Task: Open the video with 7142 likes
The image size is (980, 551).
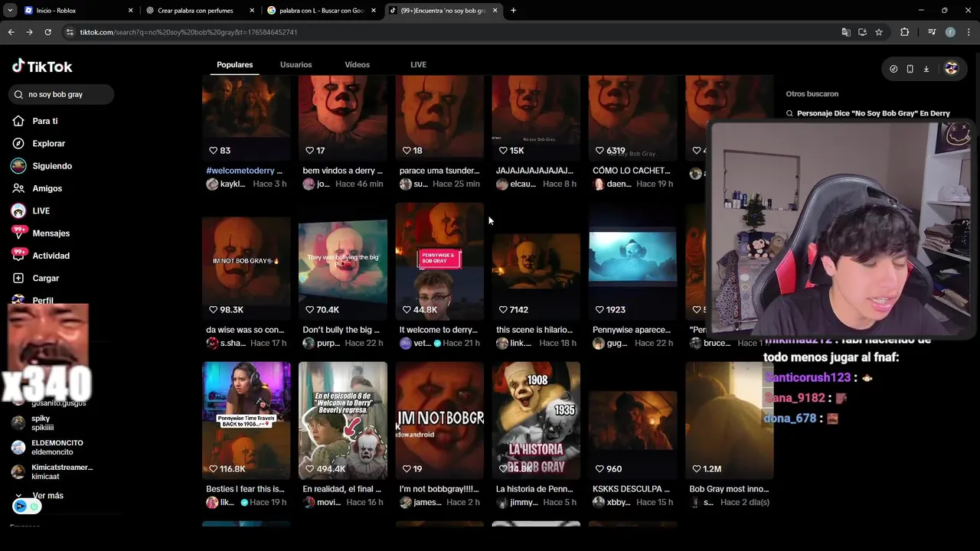Action: click(x=535, y=261)
